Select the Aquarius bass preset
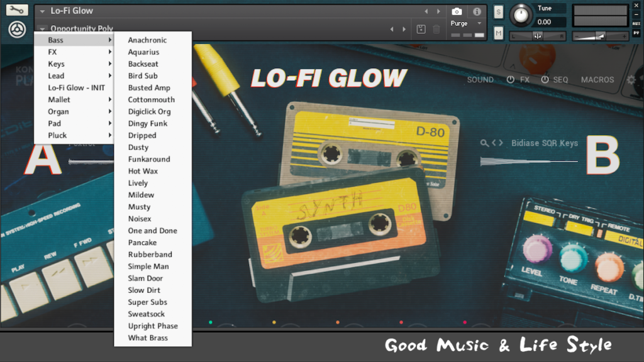 point(153,52)
